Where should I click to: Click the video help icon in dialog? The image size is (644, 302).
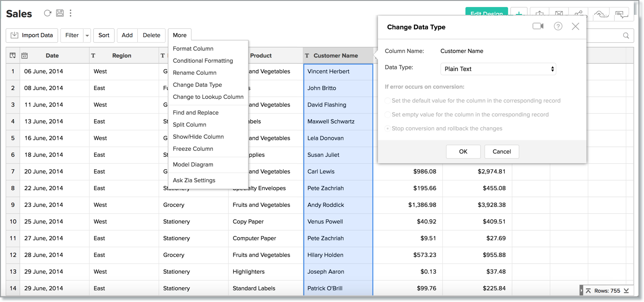(x=538, y=26)
